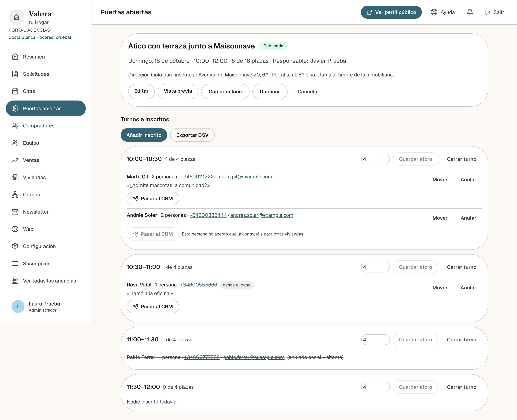
Task: Click the Web globe icon
Action: (x=15, y=229)
